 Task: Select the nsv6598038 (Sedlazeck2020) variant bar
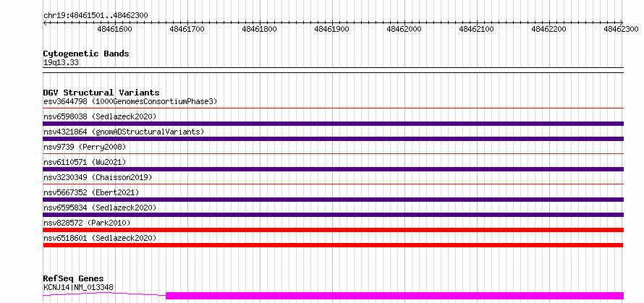(x=333, y=124)
